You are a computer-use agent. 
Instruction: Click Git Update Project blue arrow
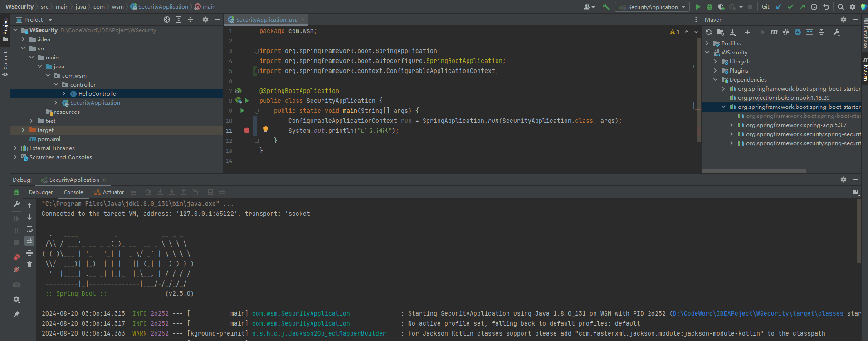[779, 7]
